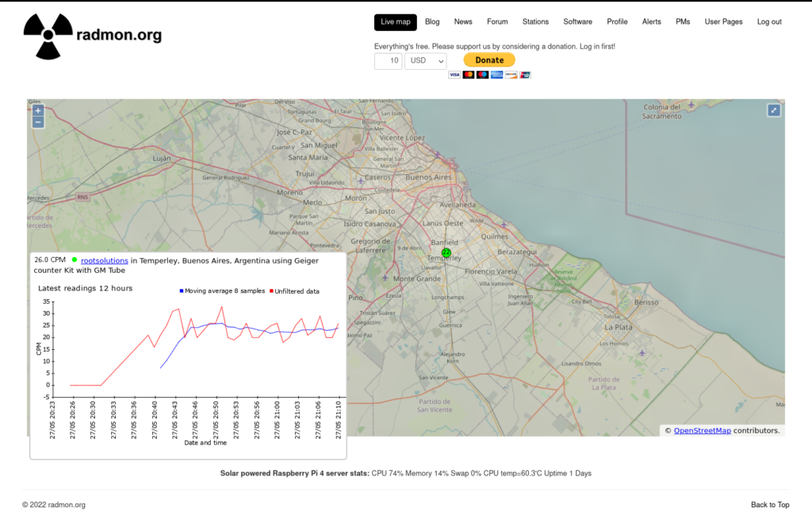
Task: Open the USD currency dropdown
Action: tap(426, 61)
